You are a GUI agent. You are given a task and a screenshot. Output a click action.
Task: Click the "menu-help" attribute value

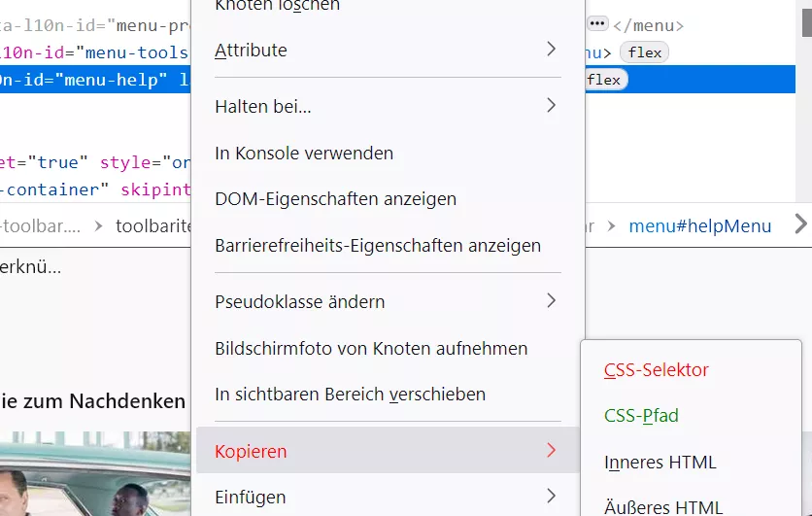coord(112,80)
